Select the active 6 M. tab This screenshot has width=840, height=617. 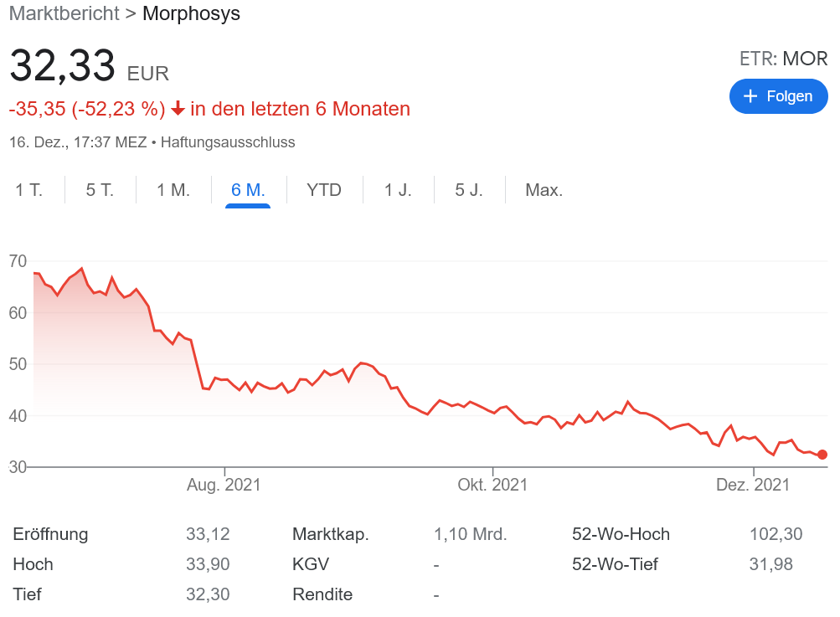click(248, 190)
